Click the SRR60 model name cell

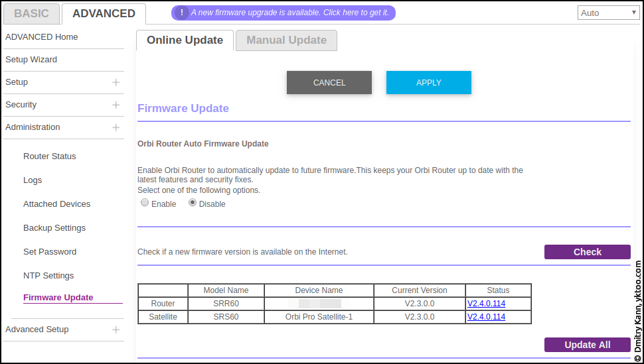226,304
